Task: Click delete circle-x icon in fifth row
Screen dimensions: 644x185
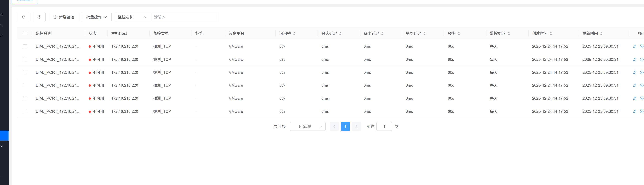Action: 642,98
